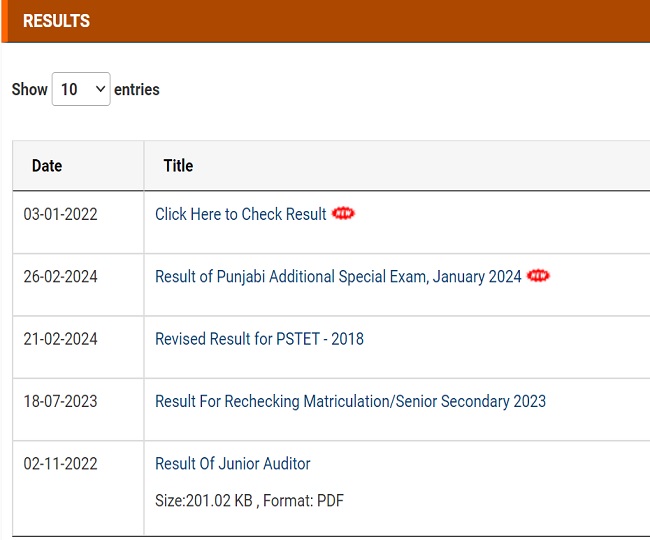Open the entries selector showing value 10
650x540 pixels.
pos(81,89)
